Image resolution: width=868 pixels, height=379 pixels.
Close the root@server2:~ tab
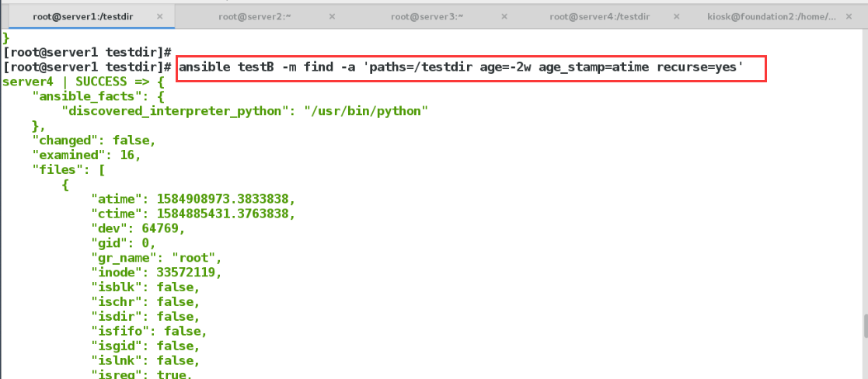coord(332,16)
